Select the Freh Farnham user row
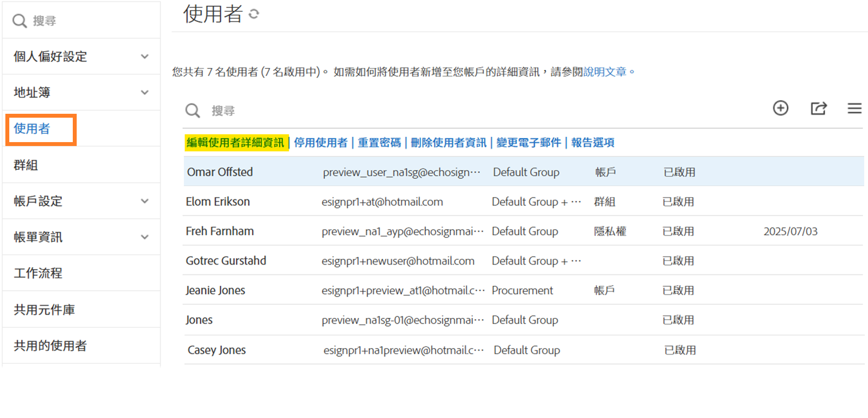 (x=220, y=231)
